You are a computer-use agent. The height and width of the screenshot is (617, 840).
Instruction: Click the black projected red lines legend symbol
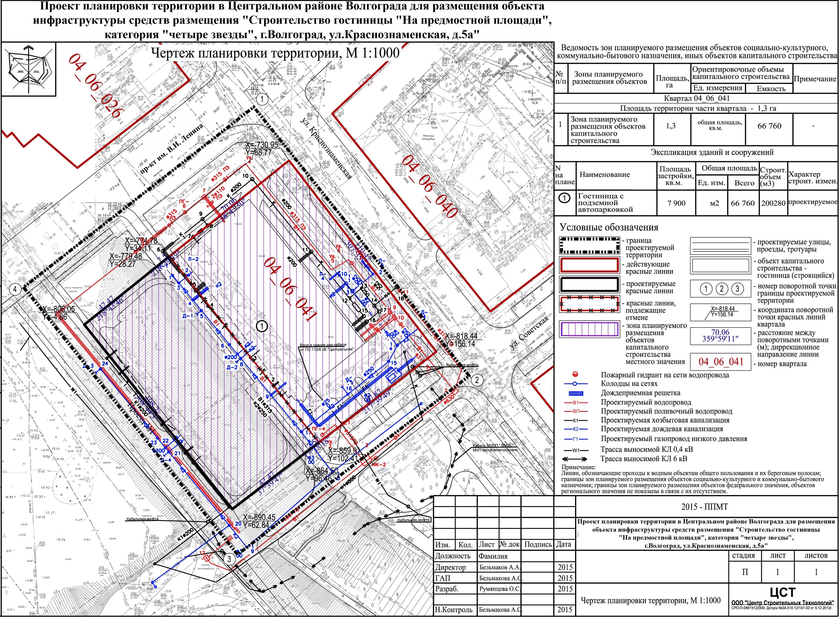(x=590, y=285)
